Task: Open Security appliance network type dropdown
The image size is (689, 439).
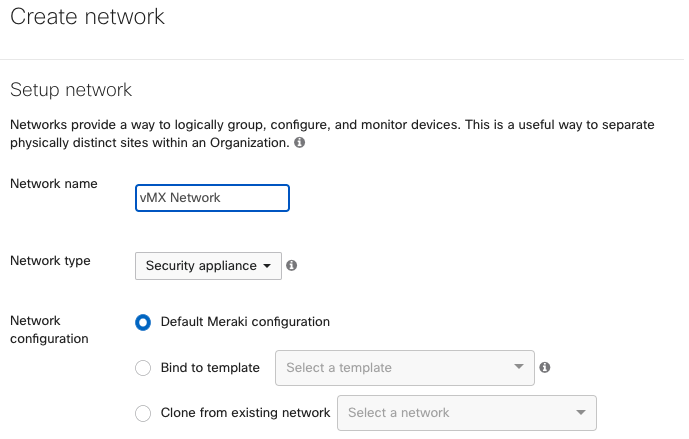Action: (208, 266)
